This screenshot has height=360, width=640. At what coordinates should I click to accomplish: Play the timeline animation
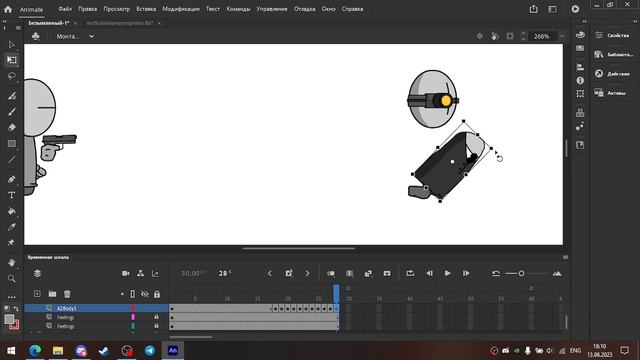click(447, 273)
